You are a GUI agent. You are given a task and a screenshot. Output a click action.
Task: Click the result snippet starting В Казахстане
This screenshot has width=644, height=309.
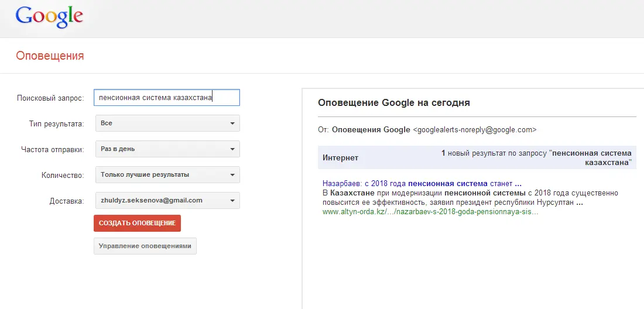[x=470, y=198]
